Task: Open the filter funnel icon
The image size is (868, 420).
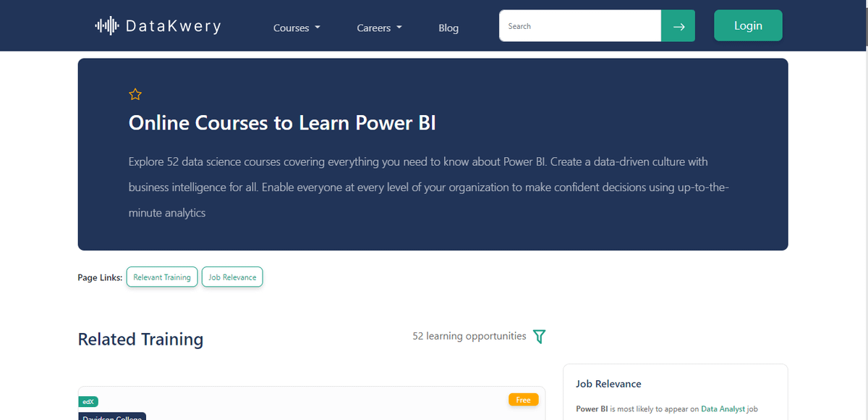Action: (x=539, y=337)
